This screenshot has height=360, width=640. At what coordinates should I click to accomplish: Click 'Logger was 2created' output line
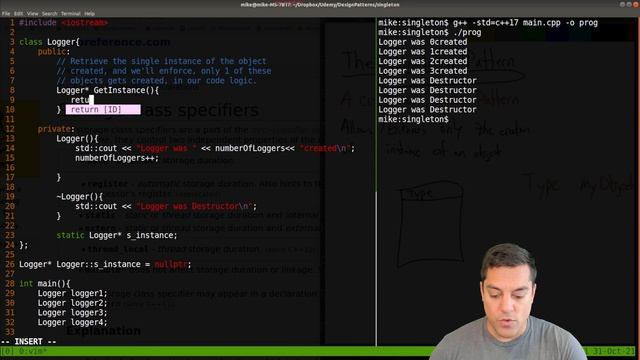pyautogui.click(x=422, y=62)
